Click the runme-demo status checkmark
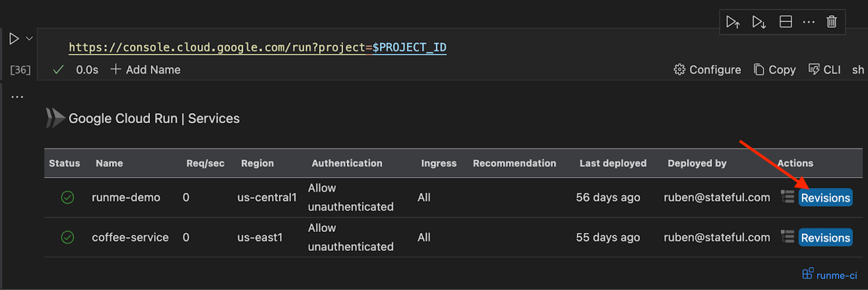The width and height of the screenshot is (868, 290). coord(67,197)
